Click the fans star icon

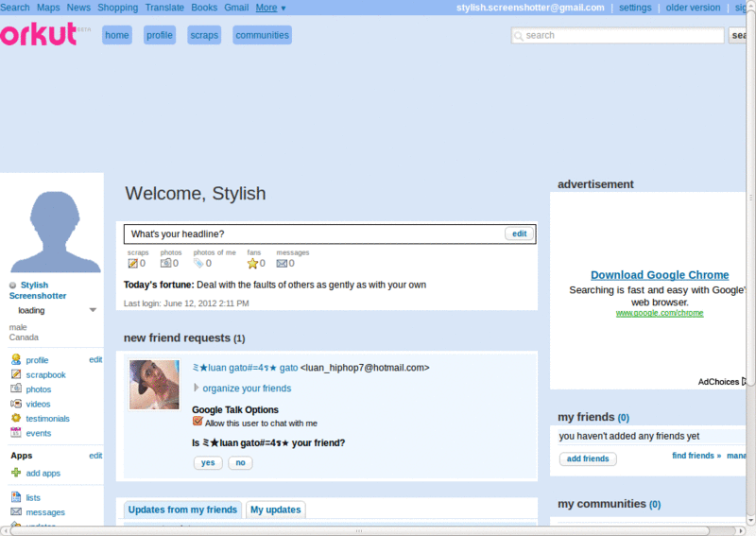tap(252, 263)
